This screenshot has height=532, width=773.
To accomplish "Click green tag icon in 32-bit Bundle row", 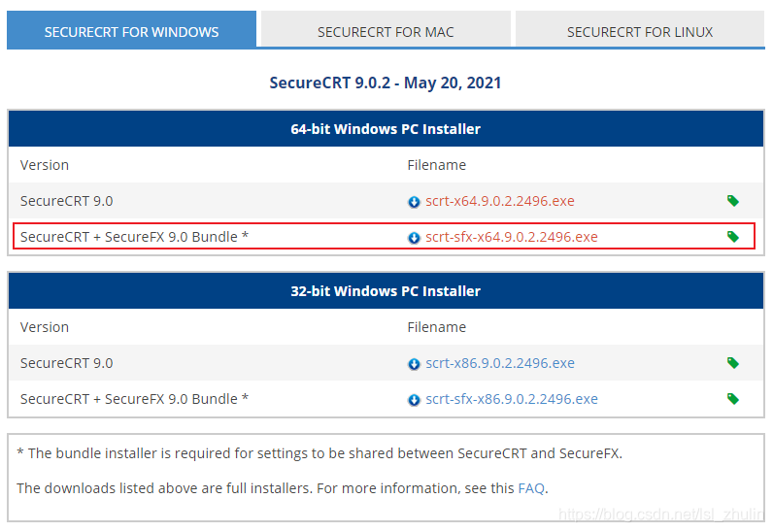I will 733,398.
